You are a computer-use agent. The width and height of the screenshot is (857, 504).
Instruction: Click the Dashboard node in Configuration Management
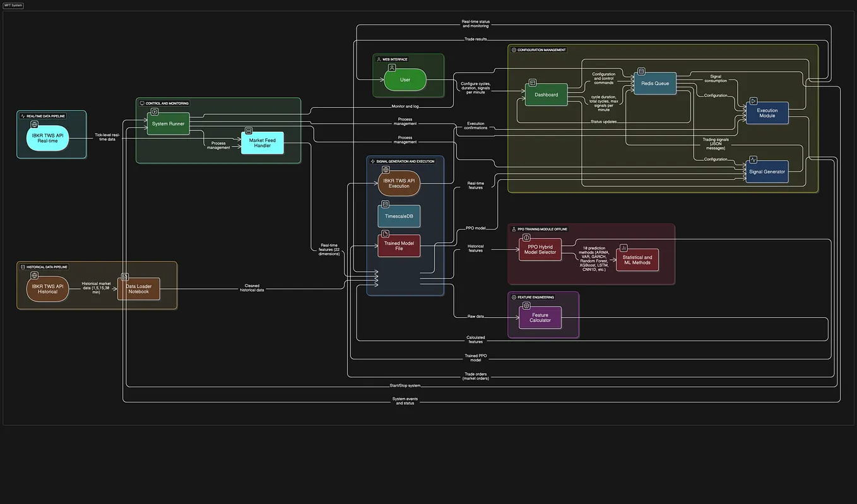coord(546,95)
